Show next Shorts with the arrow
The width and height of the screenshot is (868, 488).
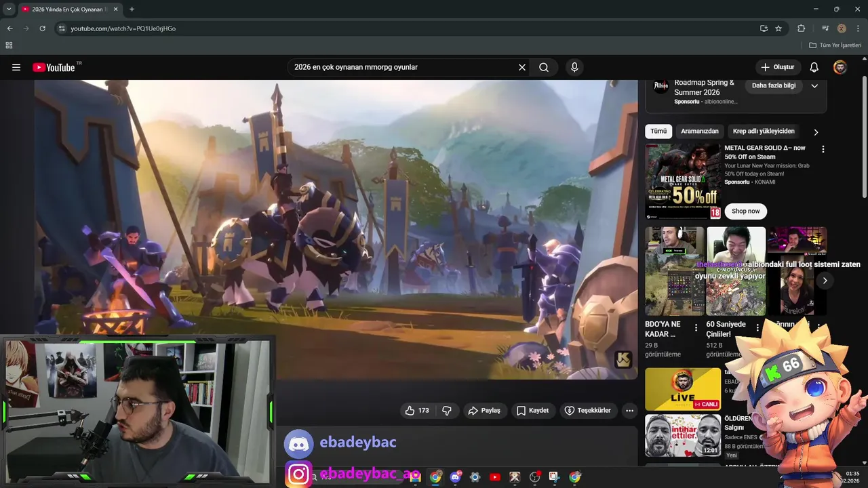coord(825,281)
